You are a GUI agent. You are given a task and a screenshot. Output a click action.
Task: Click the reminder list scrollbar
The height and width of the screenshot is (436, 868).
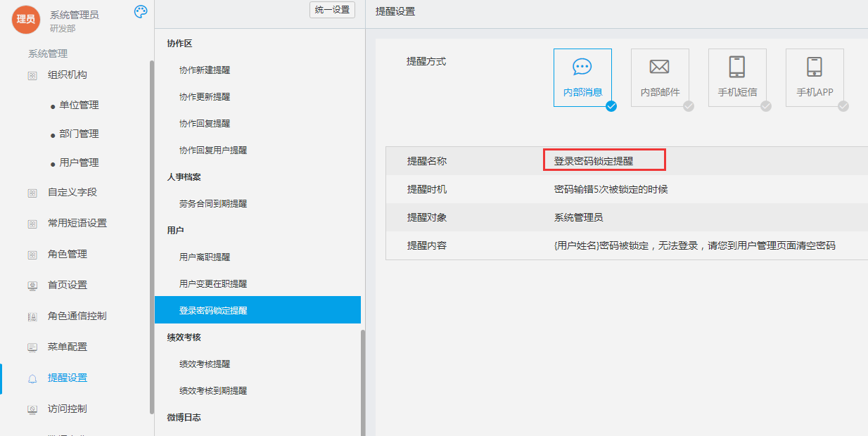click(x=363, y=383)
